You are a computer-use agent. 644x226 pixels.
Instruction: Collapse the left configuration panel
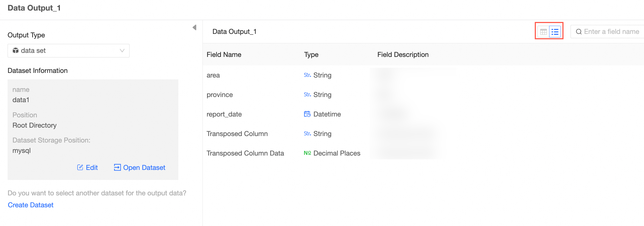click(194, 27)
